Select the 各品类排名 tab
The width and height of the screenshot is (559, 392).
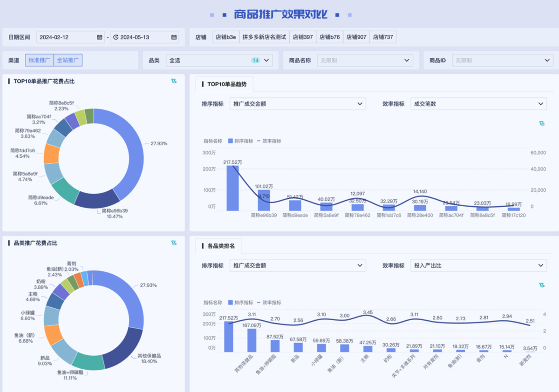point(221,246)
